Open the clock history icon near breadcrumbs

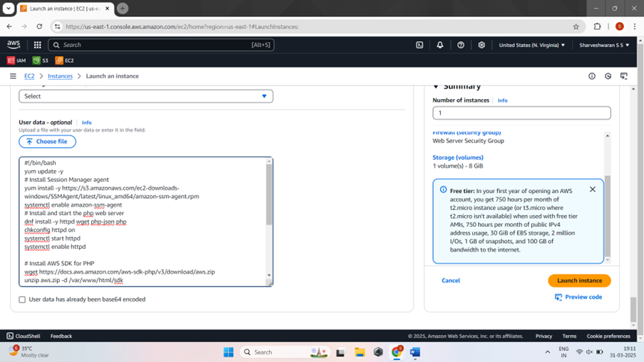608,76
